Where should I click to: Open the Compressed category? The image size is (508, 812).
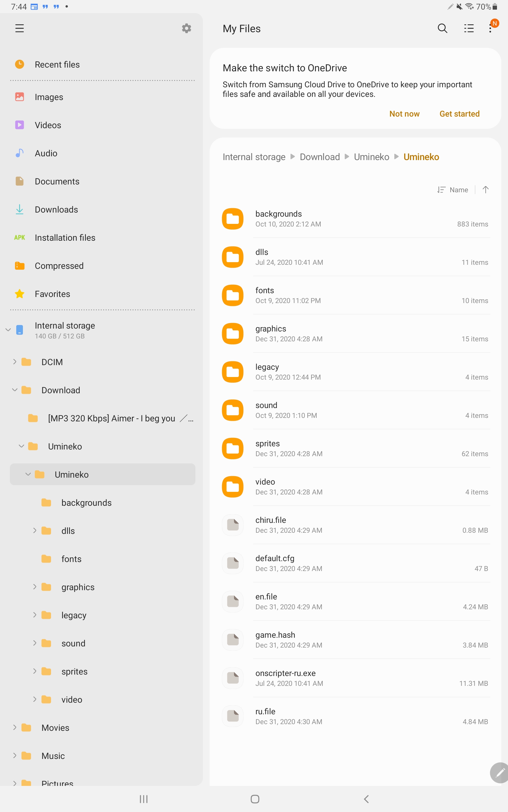pos(102,266)
